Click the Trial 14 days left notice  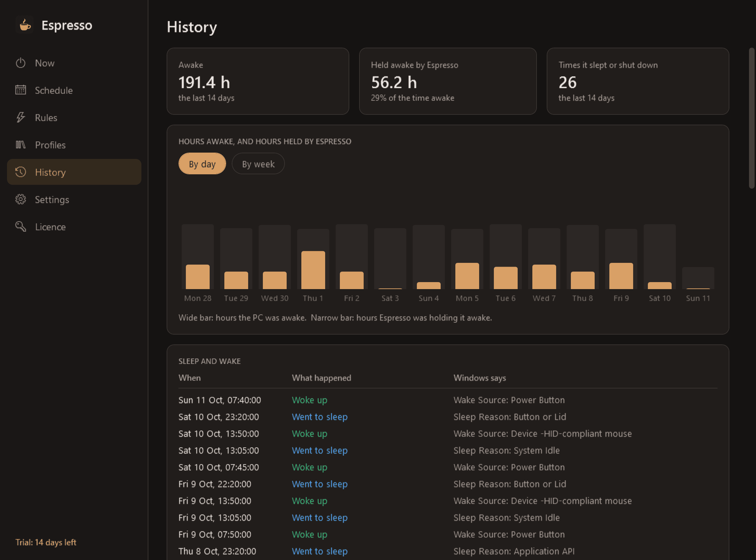coord(46,542)
